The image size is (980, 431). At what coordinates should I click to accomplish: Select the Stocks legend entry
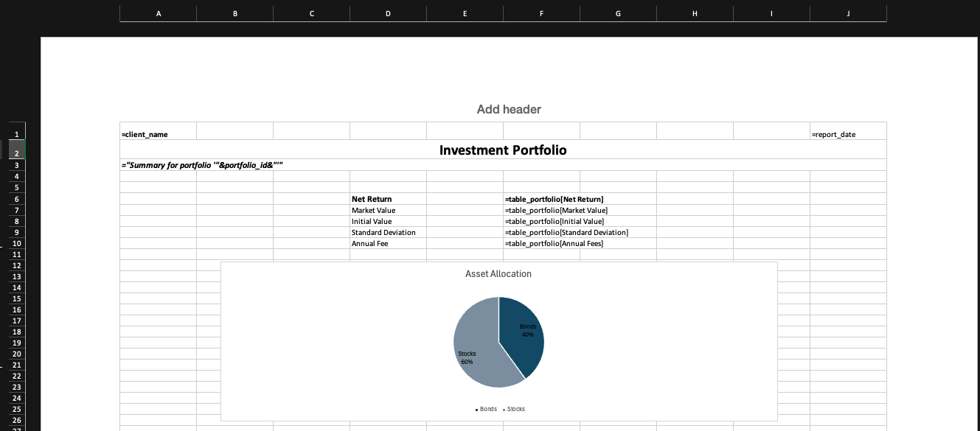514,409
